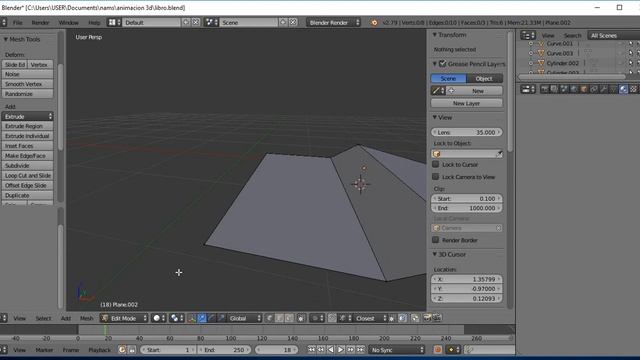The image size is (640, 360).
Task: Jump to end frame in timeline
Action: (x=360, y=349)
